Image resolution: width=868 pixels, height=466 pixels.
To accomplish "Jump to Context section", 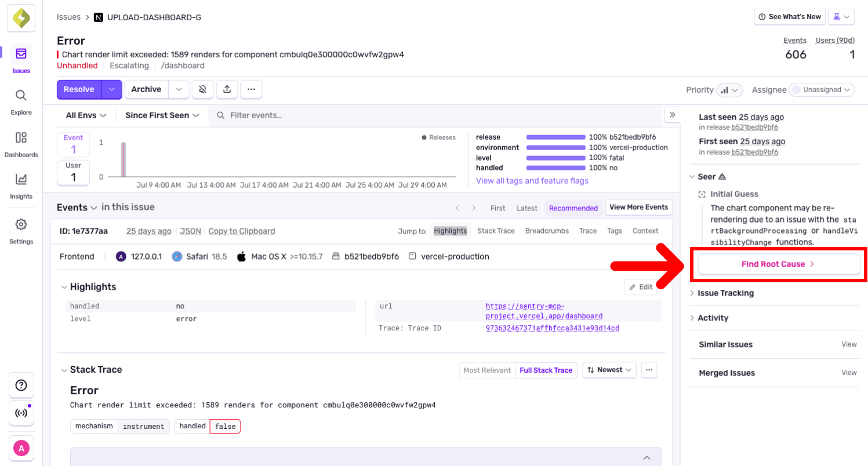I will 645,231.
